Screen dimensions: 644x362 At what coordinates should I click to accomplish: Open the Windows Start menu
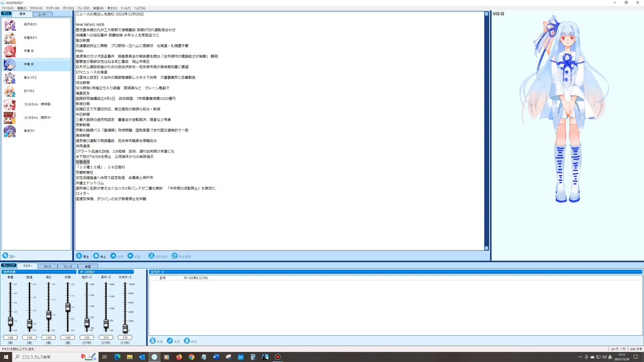pos(6,357)
